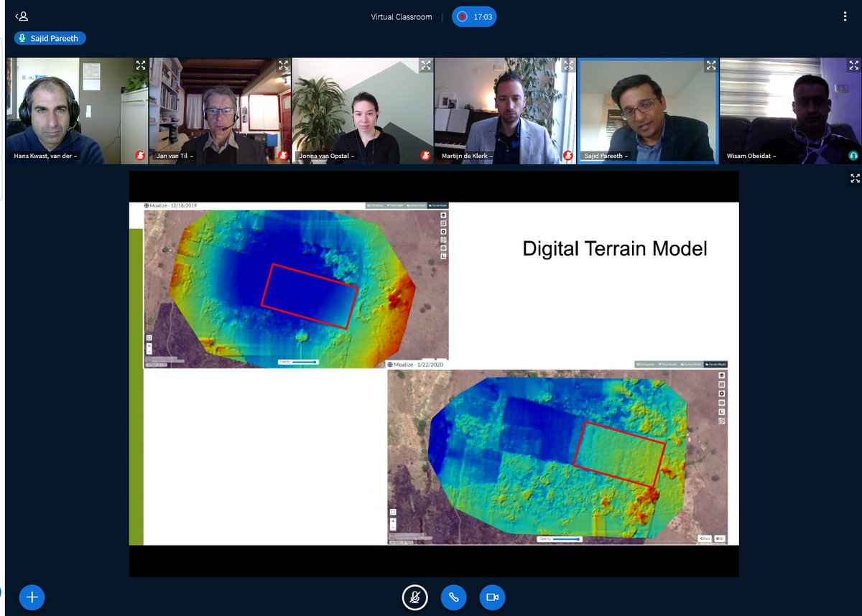The width and height of the screenshot is (862, 616).
Task: Click the plus-circle tool on 1/22/2020 map
Action: click(x=722, y=393)
